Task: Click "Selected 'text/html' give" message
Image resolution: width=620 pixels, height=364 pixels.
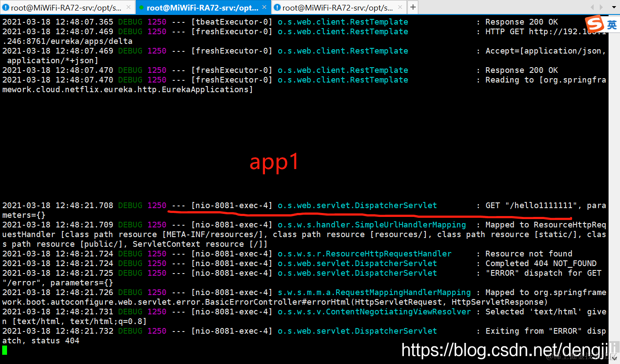Action: 546,312
